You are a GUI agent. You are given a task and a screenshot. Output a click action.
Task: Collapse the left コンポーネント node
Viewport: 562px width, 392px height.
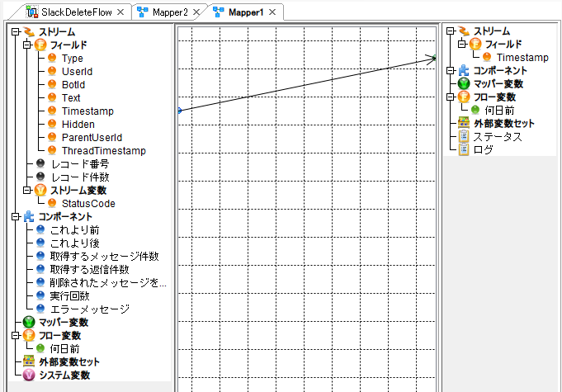[15, 217]
